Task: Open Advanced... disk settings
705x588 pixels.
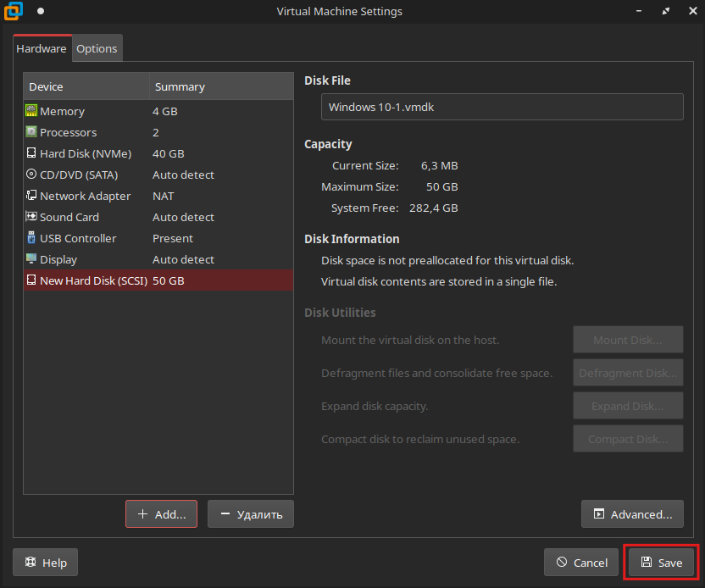Action: pyautogui.click(x=632, y=513)
